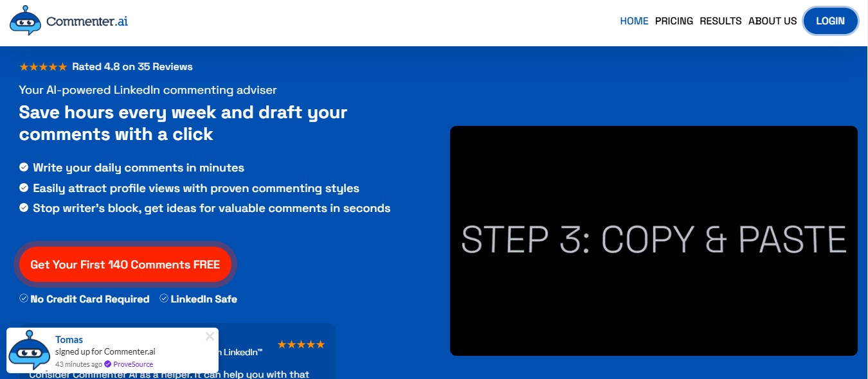Click the ProveSource link in notification
This screenshot has height=379, width=868.
click(x=133, y=364)
